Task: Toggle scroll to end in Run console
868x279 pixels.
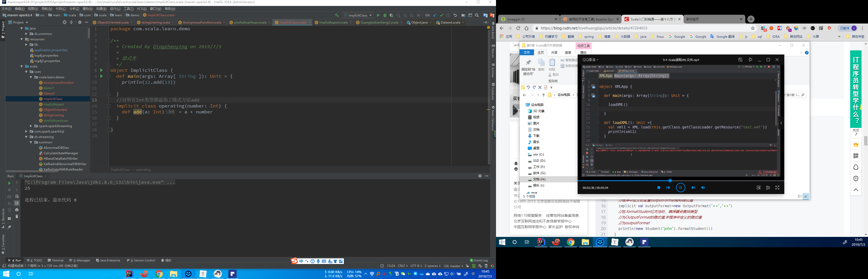Action: tap(17, 203)
